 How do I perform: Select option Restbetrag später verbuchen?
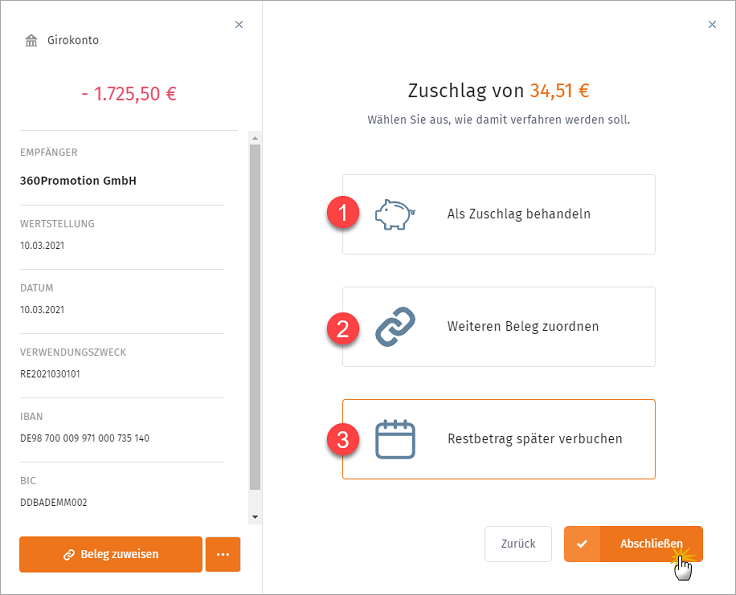pos(498,439)
